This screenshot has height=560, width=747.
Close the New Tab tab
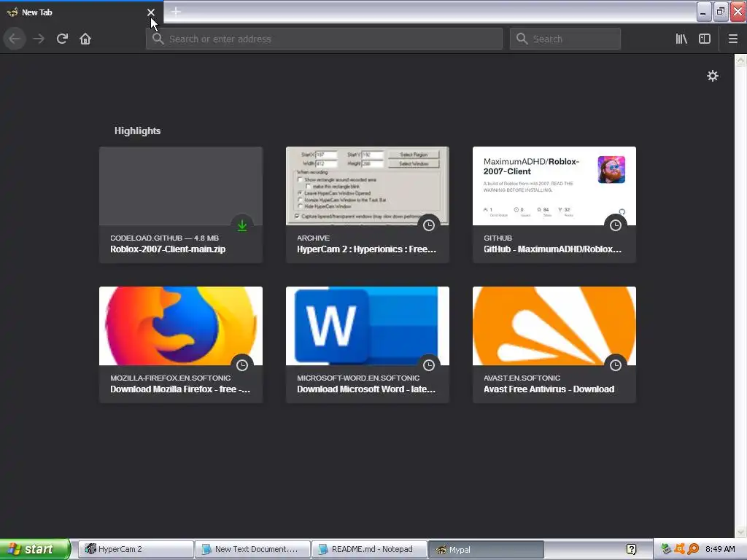coord(151,12)
